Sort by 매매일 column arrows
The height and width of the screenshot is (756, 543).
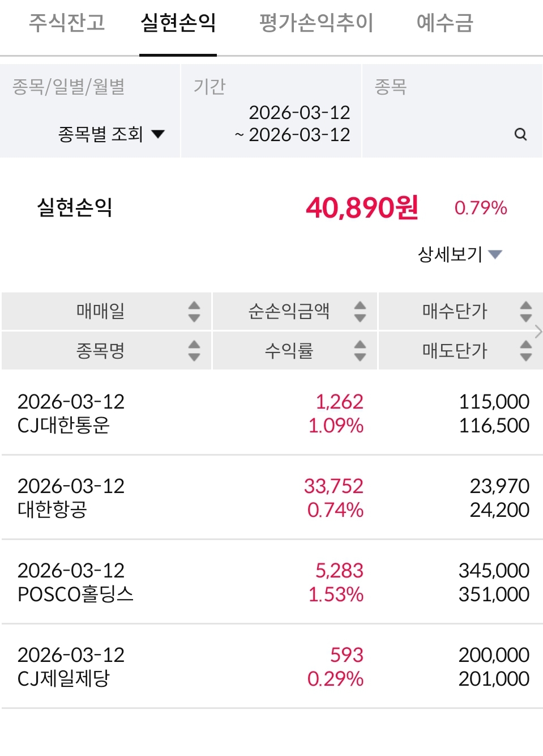click(194, 311)
